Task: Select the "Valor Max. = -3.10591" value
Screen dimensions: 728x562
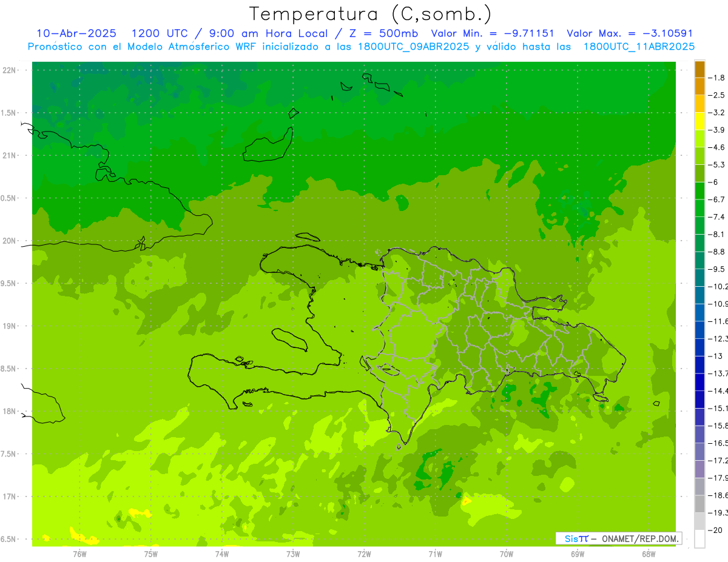Action: (630, 34)
